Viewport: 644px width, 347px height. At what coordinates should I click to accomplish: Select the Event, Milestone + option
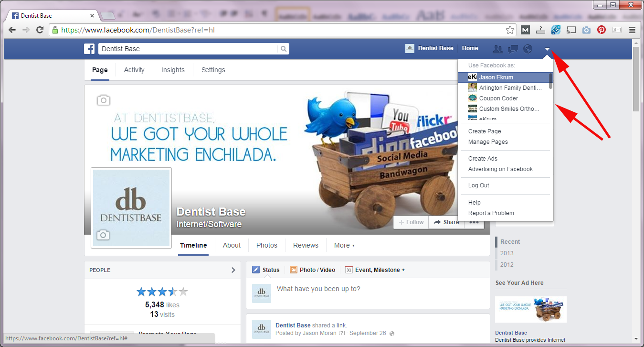pyautogui.click(x=375, y=270)
